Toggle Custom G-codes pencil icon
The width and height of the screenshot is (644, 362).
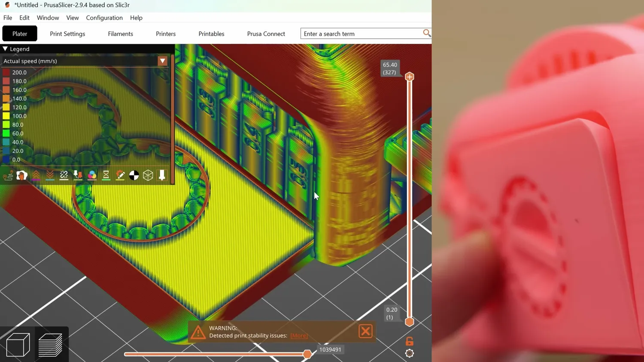120,175
